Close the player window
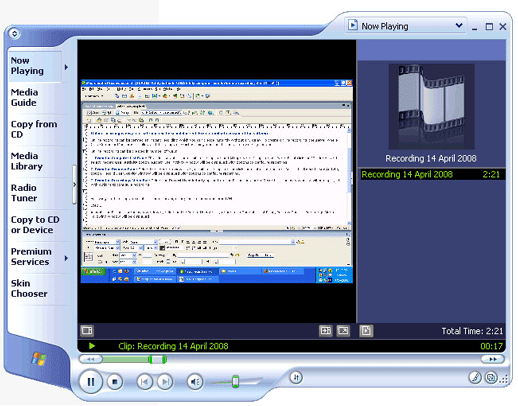 coord(503,27)
